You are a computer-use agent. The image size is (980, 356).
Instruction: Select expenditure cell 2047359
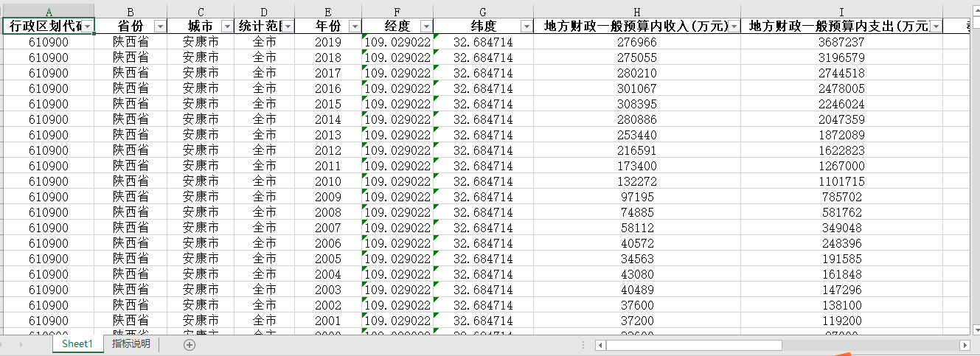[x=841, y=119]
